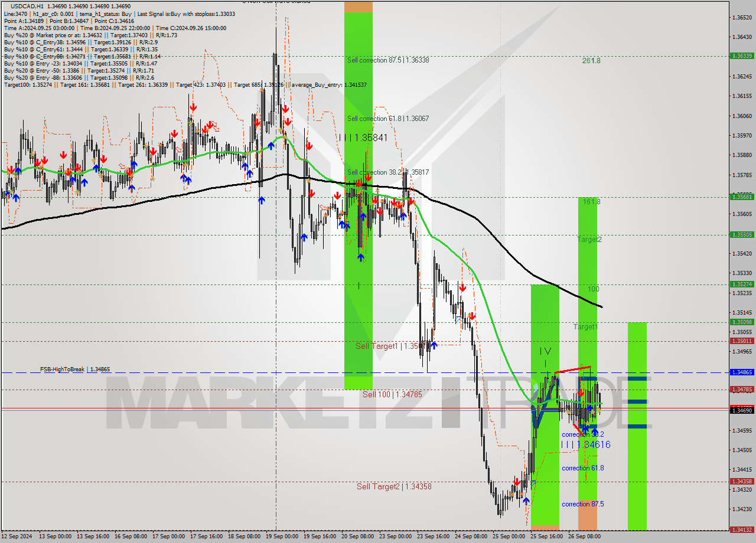Click the 1.36060 price axis label
Viewport: 756px width, 543px height.
[x=741, y=116]
